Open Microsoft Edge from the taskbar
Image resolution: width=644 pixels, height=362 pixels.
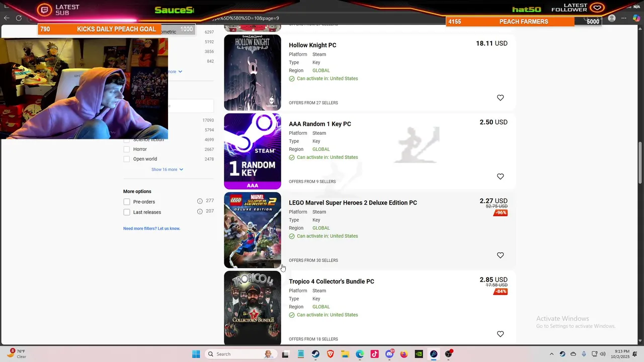(360, 354)
